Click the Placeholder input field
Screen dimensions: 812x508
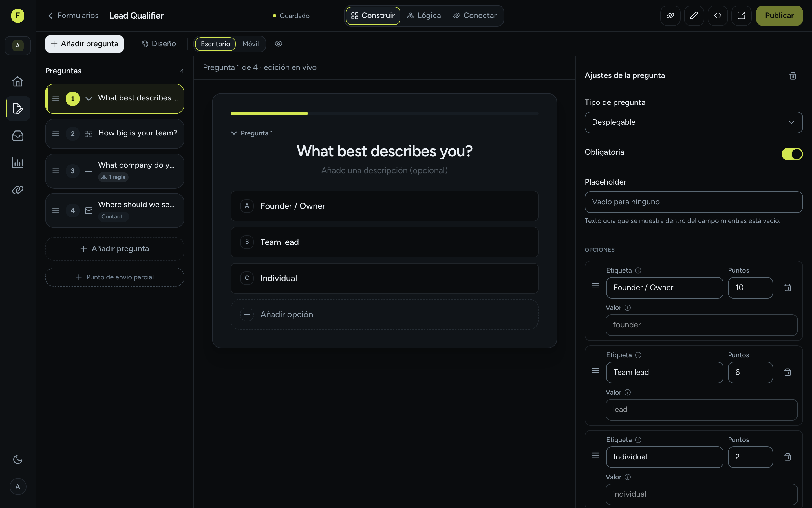pyautogui.click(x=694, y=202)
